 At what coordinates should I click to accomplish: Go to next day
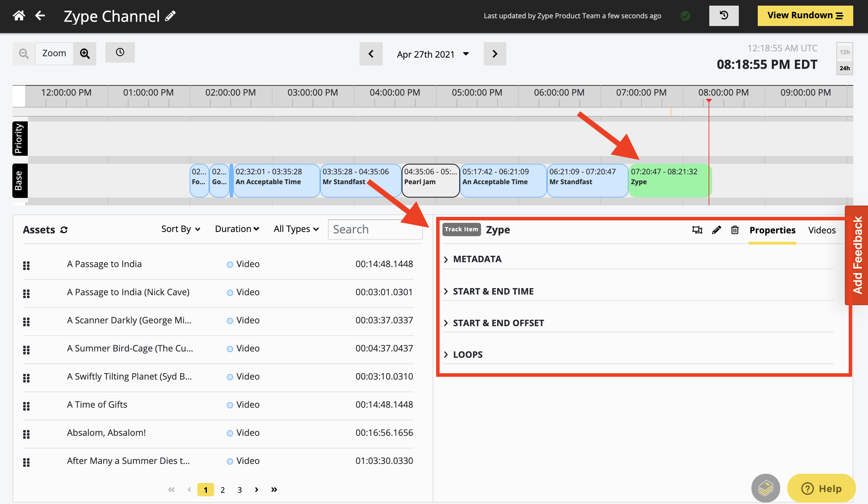point(495,54)
